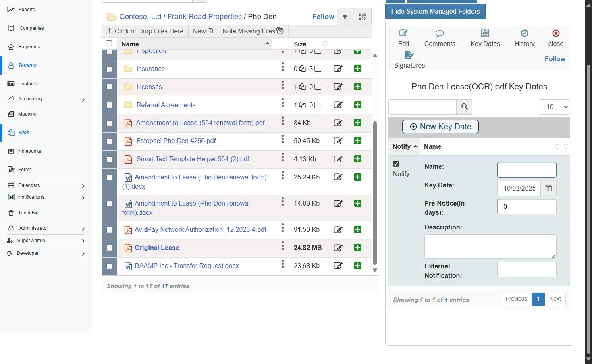
Task: Edit the Insurance folder entry
Action: pos(338,69)
